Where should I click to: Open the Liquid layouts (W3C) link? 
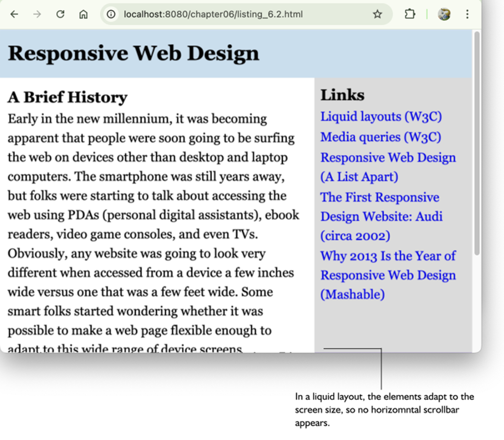(381, 116)
